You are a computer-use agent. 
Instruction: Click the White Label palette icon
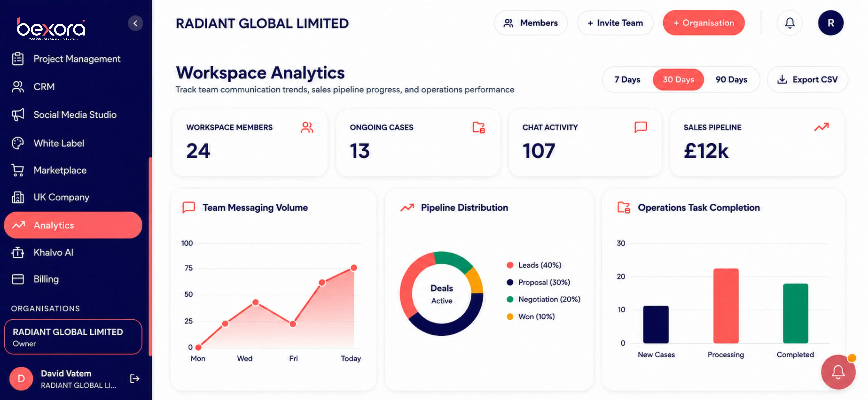point(18,143)
